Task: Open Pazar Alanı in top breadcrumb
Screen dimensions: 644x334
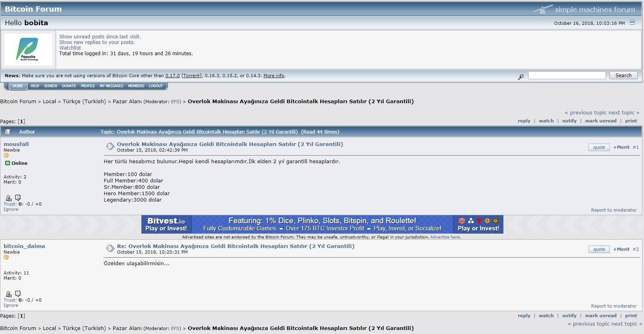Action: tap(127, 102)
